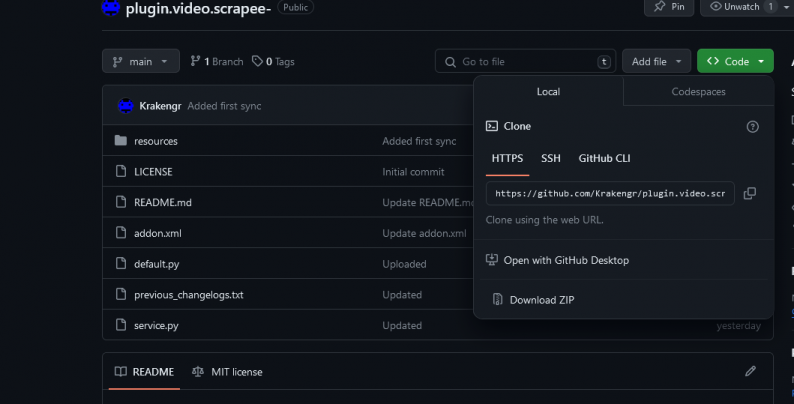The height and width of the screenshot is (404, 794).
Task: Open the service.py file
Action: click(x=156, y=326)
